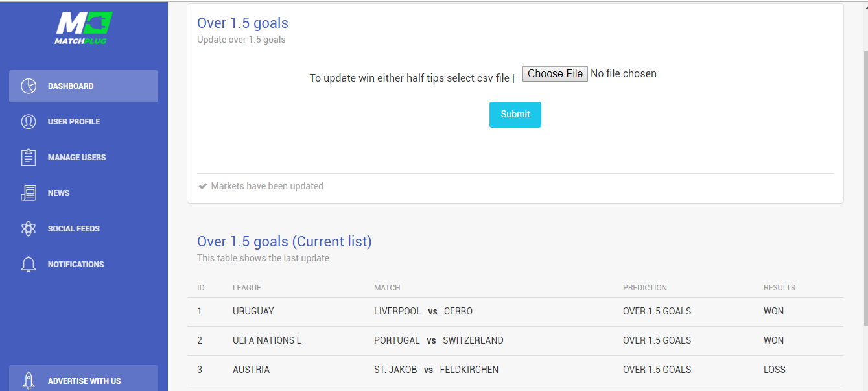
Task: Click the LOSS result for St. Jakob match
Action: (x=774, y=370)
